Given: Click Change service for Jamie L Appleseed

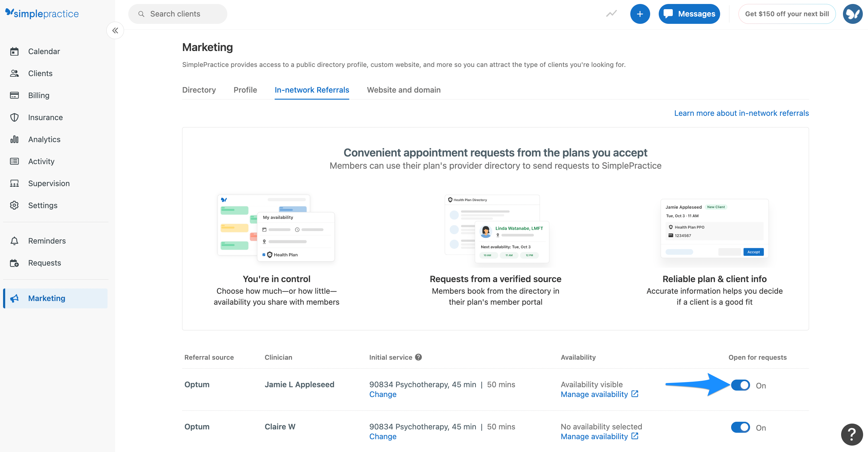Looking at the screenshot, I should tap(383, 394).
